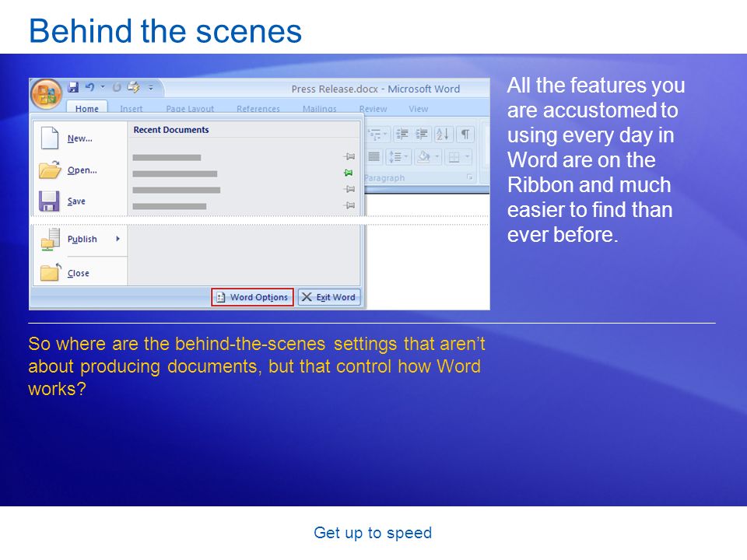Viewport: 747px width, 560px height.
Task: Open the Page Layout ribbon tab
Action: point(190,109)
